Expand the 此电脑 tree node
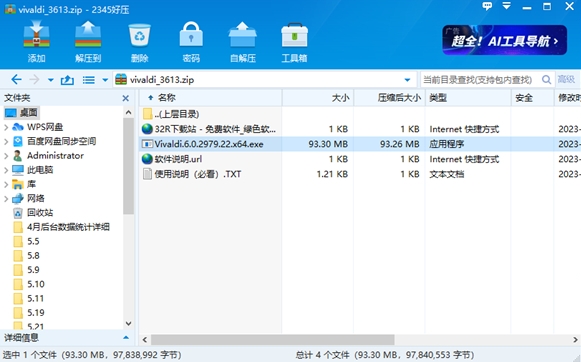 point(6,170)
